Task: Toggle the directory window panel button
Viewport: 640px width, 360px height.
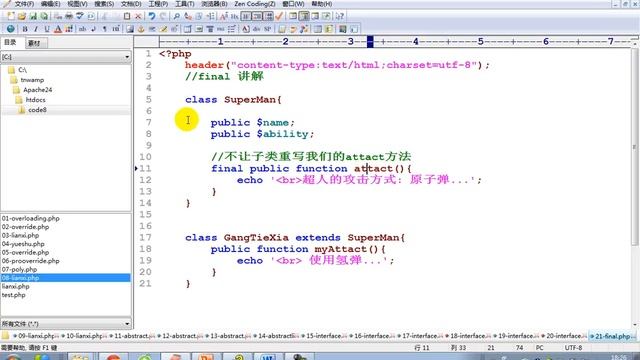Action: (304, 16)
